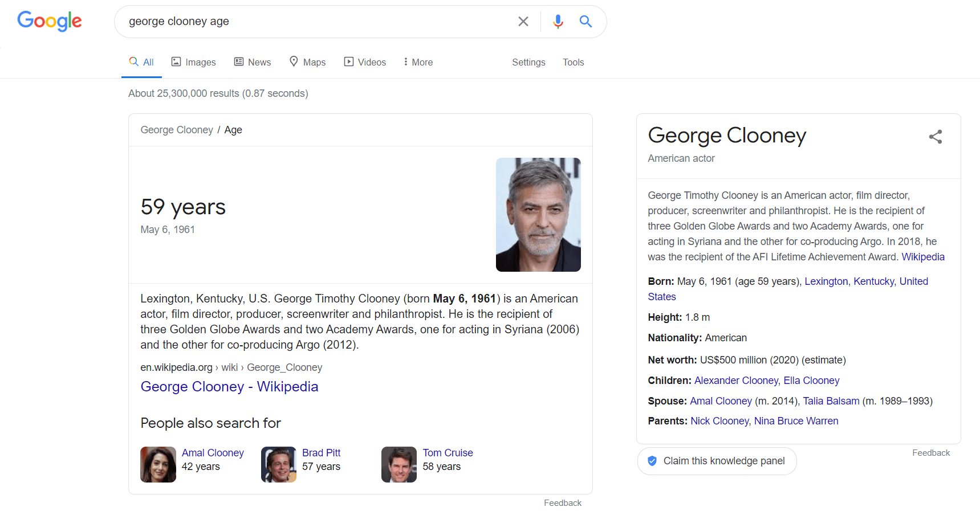Click the Amal Clooney related search link
This screenshot has height=511, width=980.
tap(213, 453)
